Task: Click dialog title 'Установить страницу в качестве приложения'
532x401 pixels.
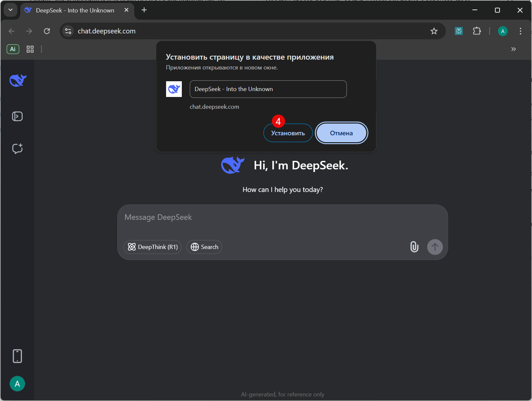Action: pos(250,57)
